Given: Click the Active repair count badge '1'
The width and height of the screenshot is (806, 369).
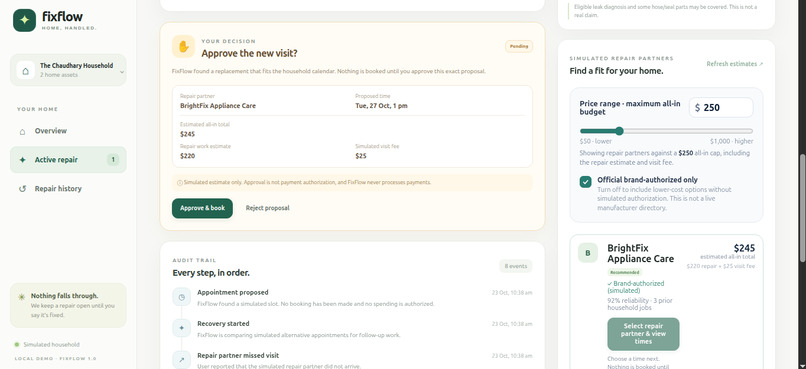Looking at the screenshot, I should (x=113, y=160).
